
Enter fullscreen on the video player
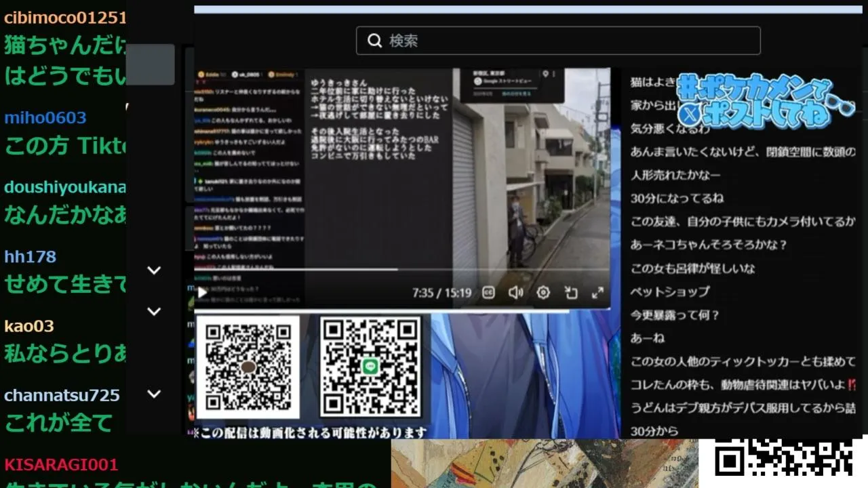click(x=597, y=293)
